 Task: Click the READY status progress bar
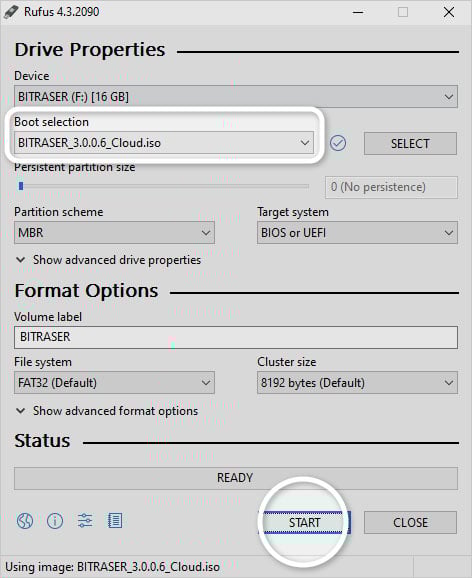[x=236, y=478]
